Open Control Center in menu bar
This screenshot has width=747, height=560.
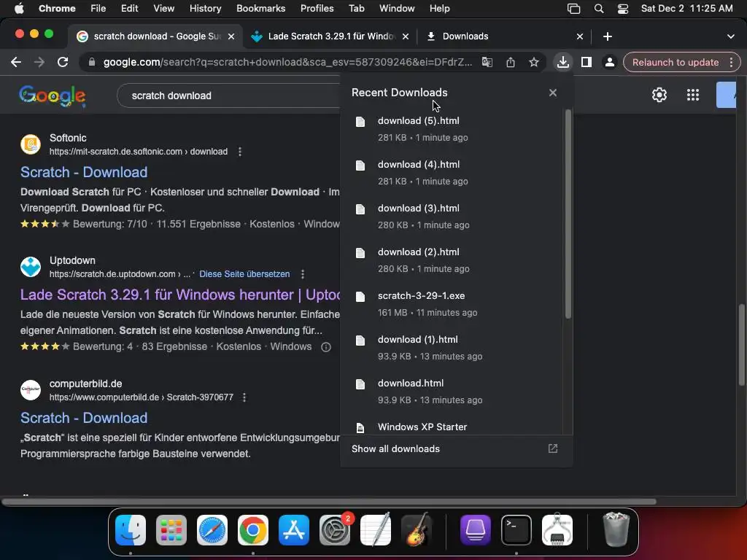pyautogui.click(x=623, y=9)
